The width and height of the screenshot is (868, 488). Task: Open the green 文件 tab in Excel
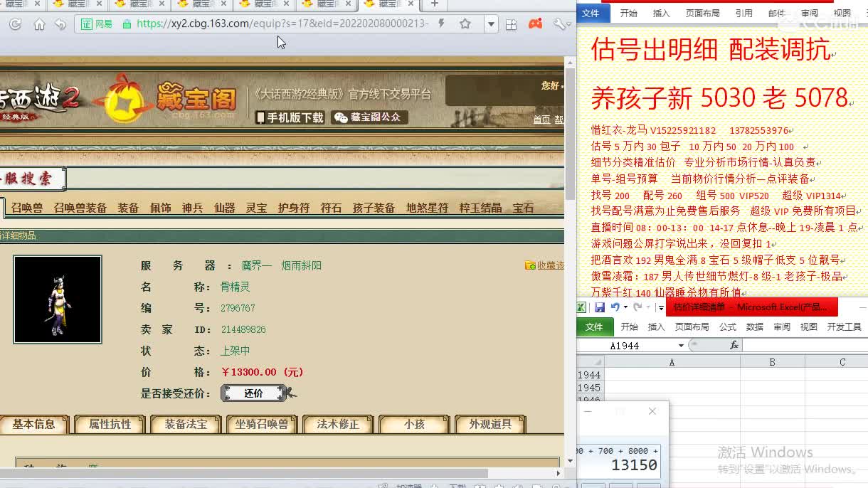coord(594,327)
